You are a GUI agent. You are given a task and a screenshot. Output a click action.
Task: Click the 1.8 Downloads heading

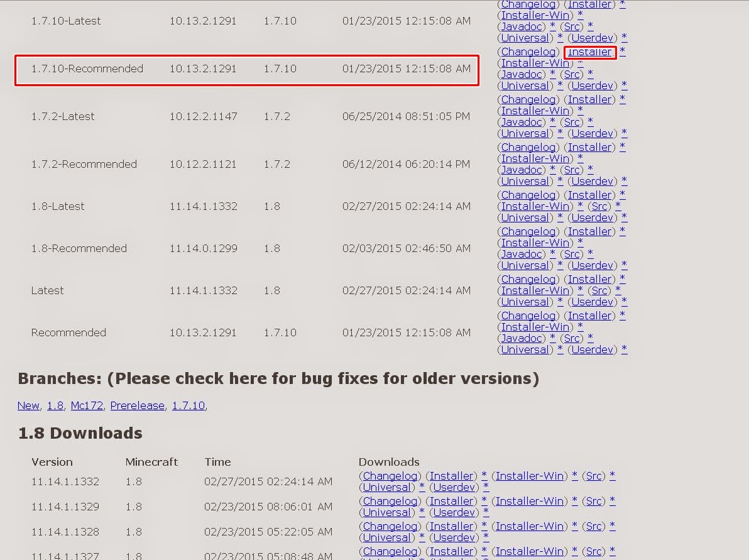(x=80, y=434)
